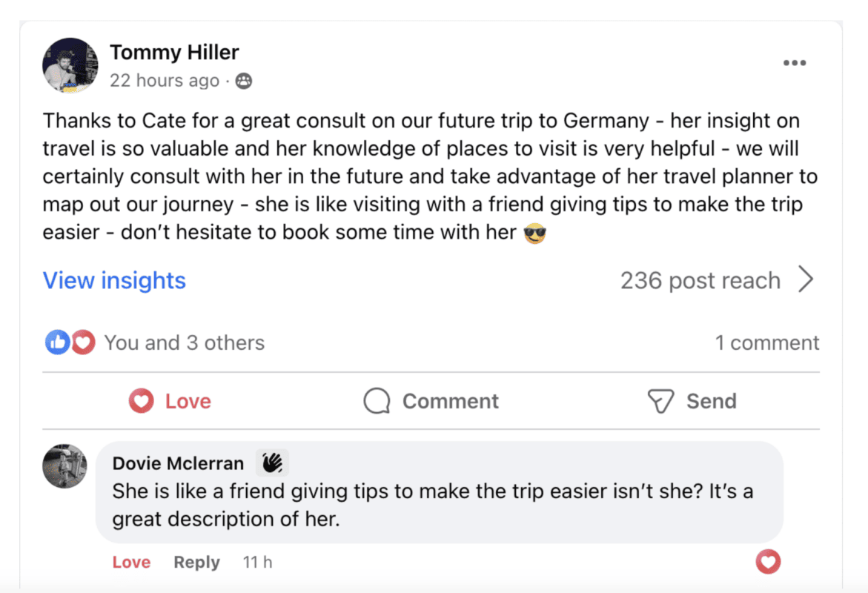Open the three-dot post options menu
The image size is (868, 593).
(794, 64)
